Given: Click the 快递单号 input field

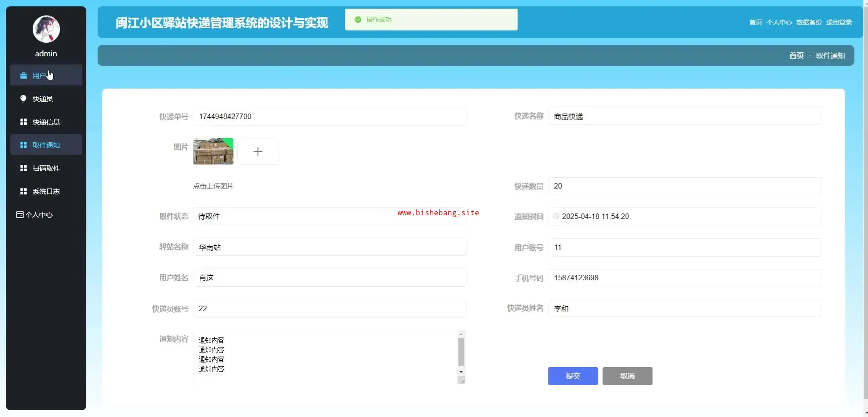Looking at the screenshot, I should pyautogui.click(x=330, y=117).
